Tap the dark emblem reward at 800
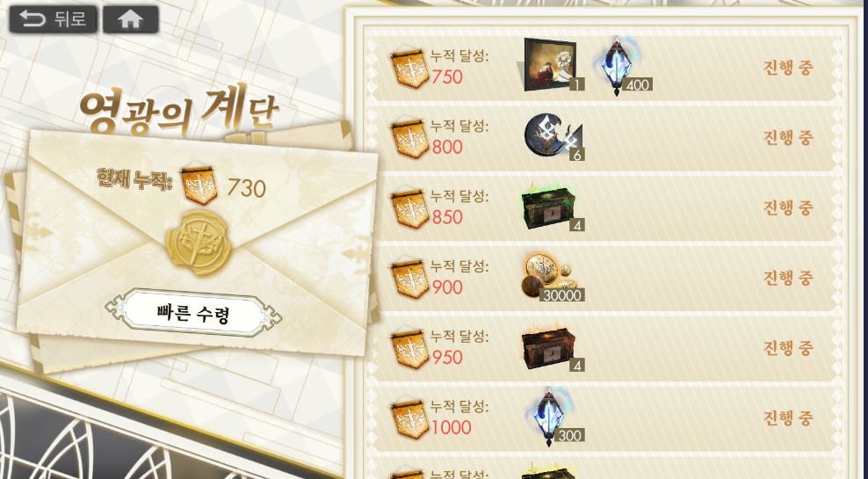 pos(553,136)
